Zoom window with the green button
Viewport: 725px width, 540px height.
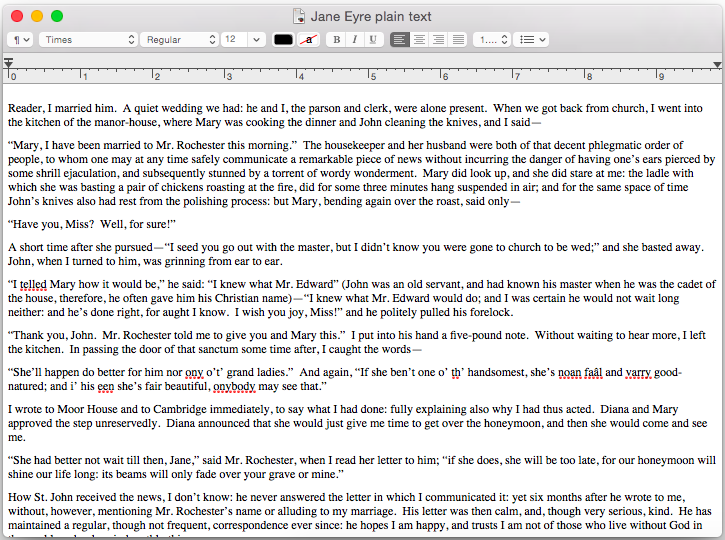click(57, 16)
